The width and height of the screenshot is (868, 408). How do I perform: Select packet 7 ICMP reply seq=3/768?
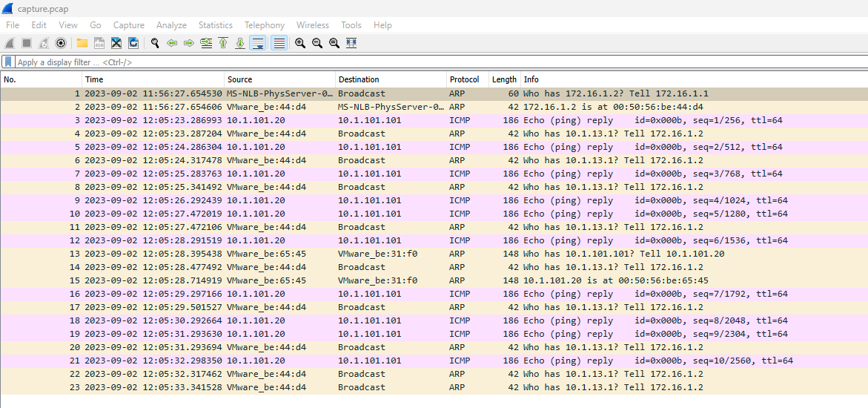pyautogui.click(x=434, y=174)
